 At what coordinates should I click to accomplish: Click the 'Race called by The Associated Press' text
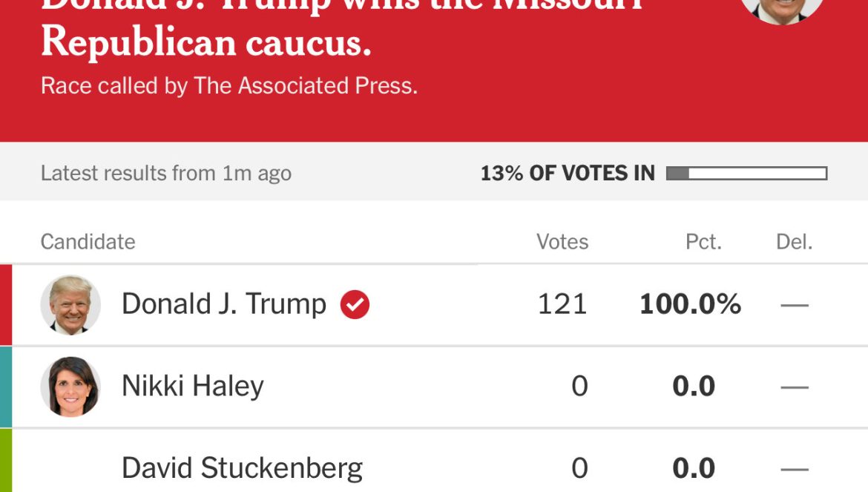coord(228,85)
